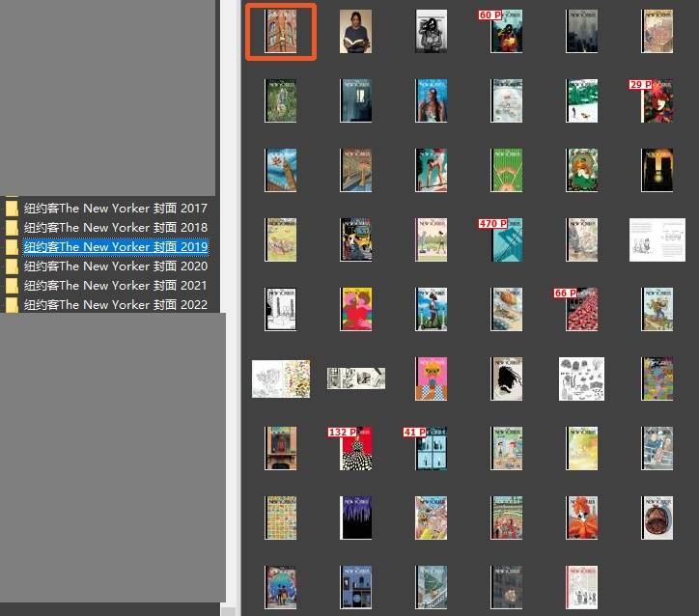The height and width of the screenshot is (616, 699).
Task: Open the wide black-and-white comic strip thumbnail
Action: (x=355, y=378)
